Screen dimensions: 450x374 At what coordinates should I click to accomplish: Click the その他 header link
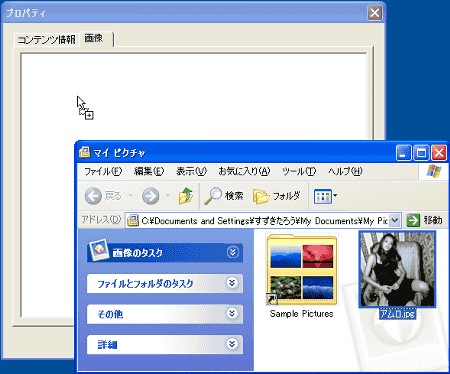click(110, 314)
